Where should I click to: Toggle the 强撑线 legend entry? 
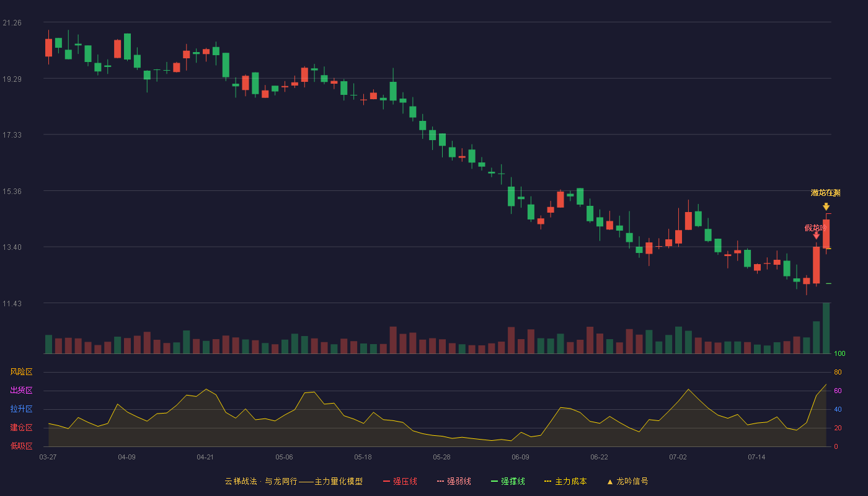[x=508, y=481]
